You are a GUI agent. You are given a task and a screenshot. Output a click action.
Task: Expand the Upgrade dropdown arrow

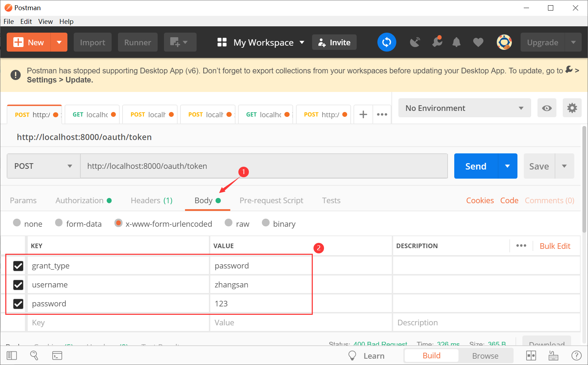[573, 42]
